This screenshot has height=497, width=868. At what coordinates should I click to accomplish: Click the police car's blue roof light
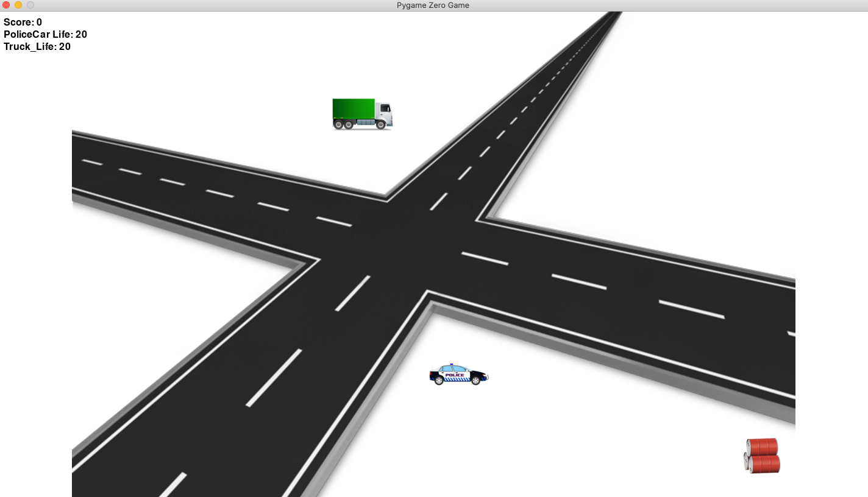[x=451, y=365]
